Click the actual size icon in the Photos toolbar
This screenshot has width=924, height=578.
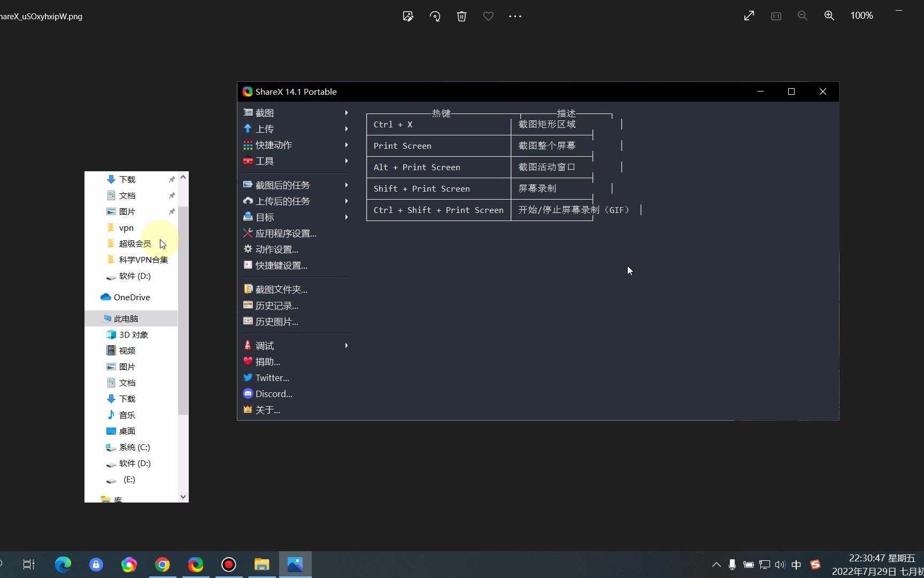pyautogui.click(x=776, y=16)
